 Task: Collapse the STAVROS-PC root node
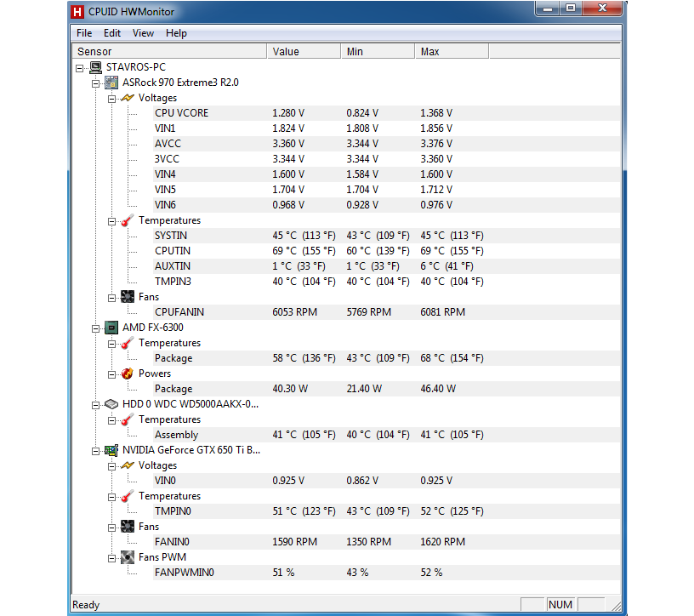pyautogui.click(x=80, y=68)
